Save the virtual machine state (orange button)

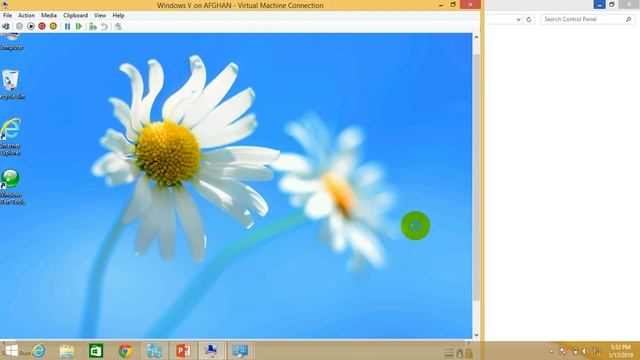(x=53, y=27)
